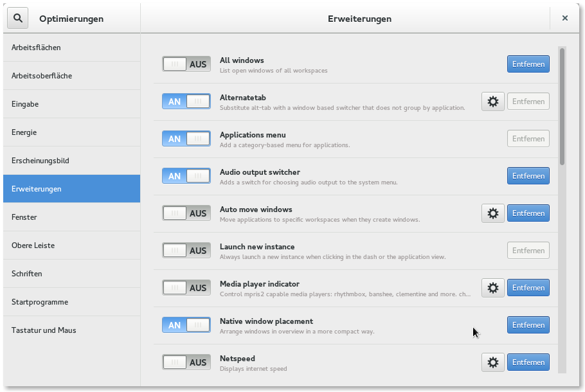Close the Optimierungen window

pos(565,18)
